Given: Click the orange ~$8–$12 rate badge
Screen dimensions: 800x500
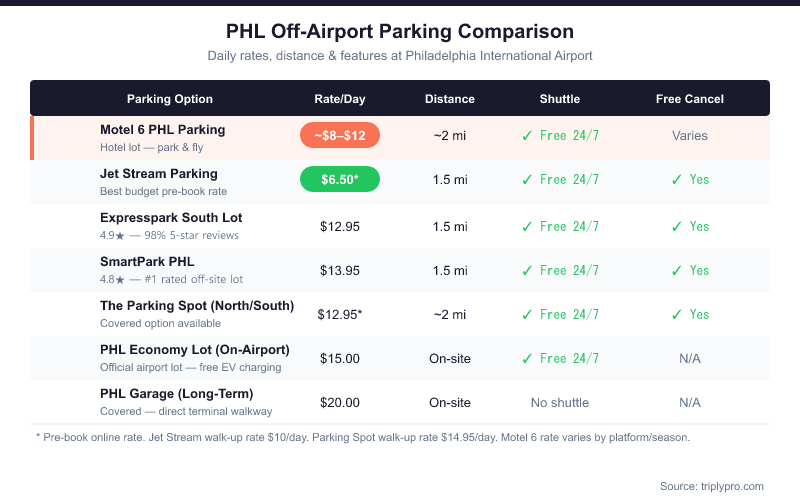Looking at the screenshot, I should pyautogui.click(x=340, y=135).
